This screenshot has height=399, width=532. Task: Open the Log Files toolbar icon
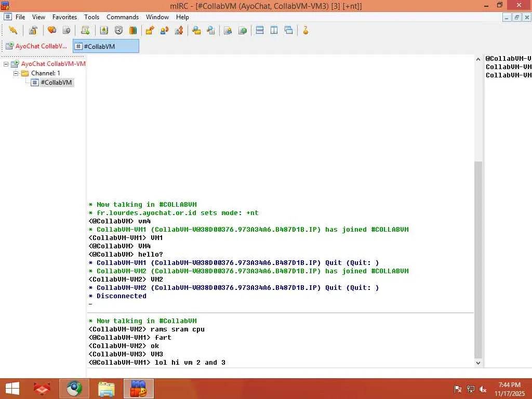[x=211, y=30]
